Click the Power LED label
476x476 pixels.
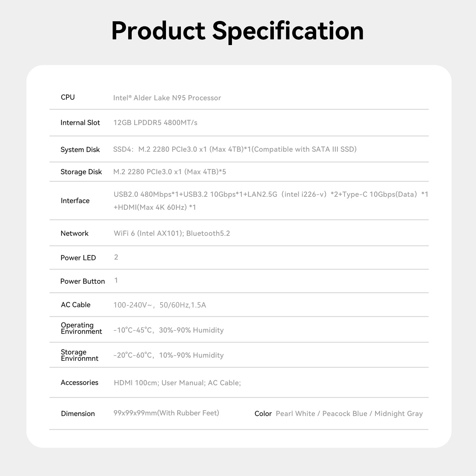[x=78, y=258]
